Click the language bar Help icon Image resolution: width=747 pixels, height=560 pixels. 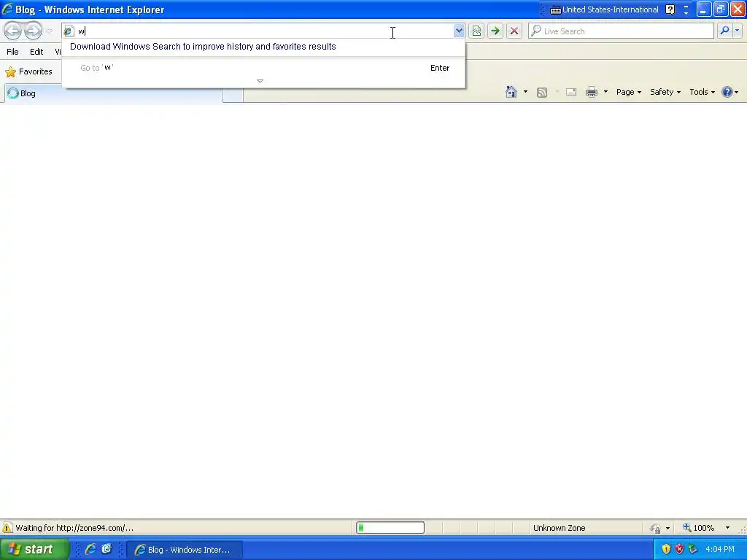coord(670,9)
